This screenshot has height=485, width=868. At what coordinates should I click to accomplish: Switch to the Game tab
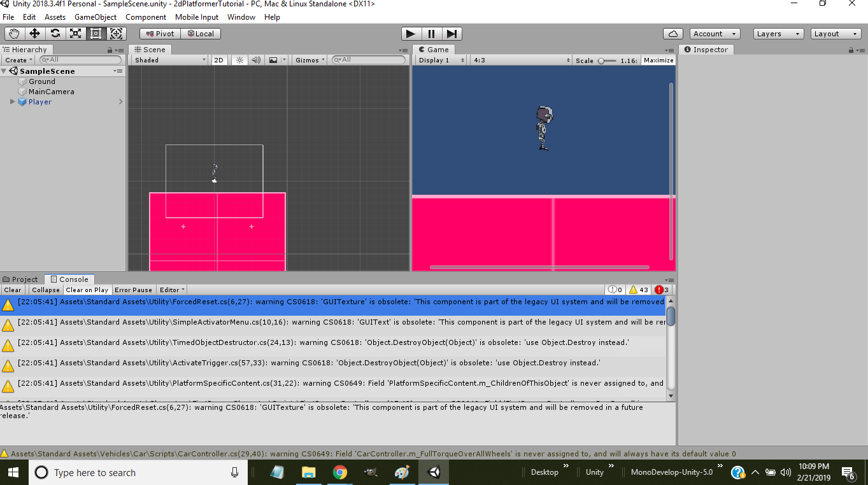pos(435,49)
